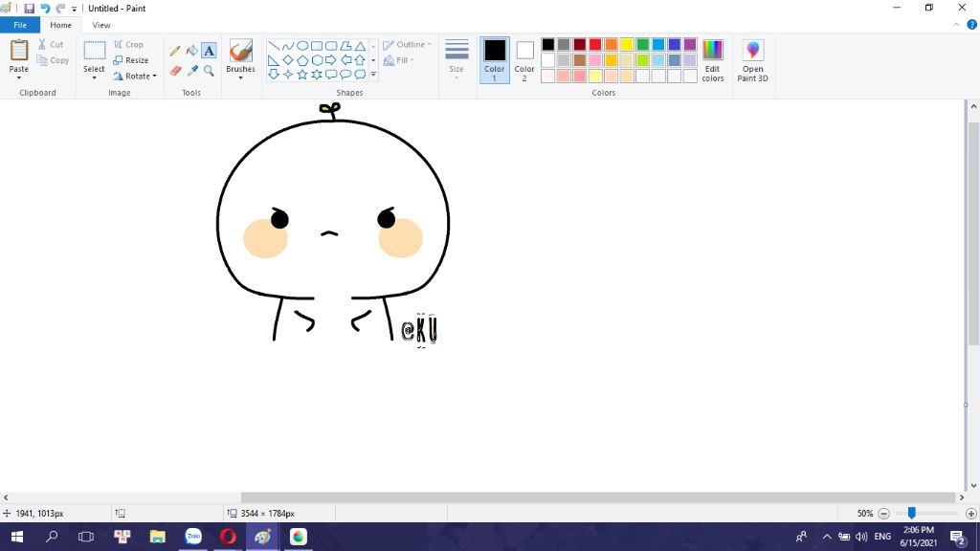Screen dimensions: 980x551
Task: Switch to the Home tab
Action: [x=60, y=25]
